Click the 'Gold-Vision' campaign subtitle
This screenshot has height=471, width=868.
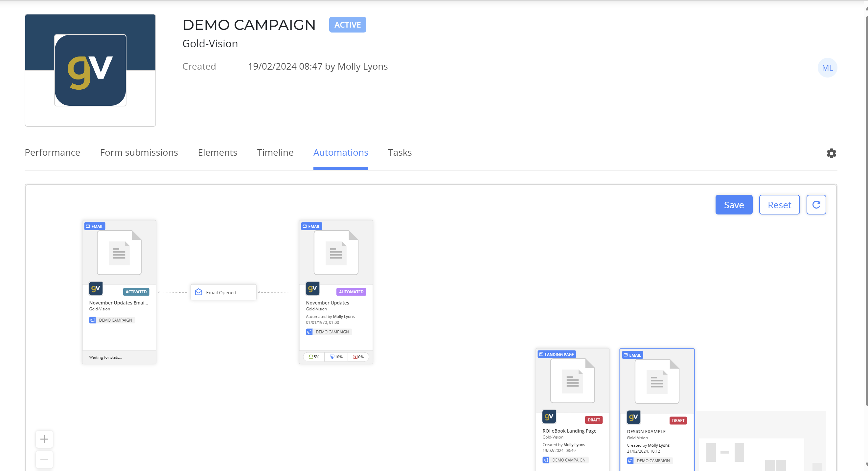210,43
